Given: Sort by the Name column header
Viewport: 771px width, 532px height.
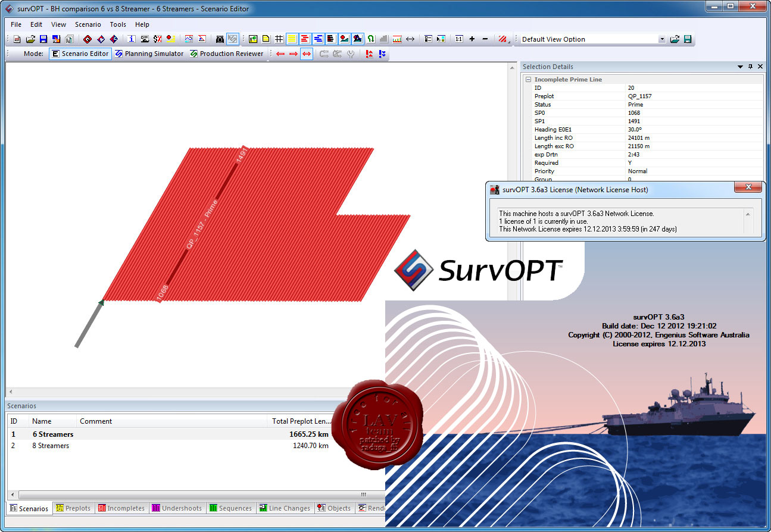Looking at the screenshot, I should (52, 421).
